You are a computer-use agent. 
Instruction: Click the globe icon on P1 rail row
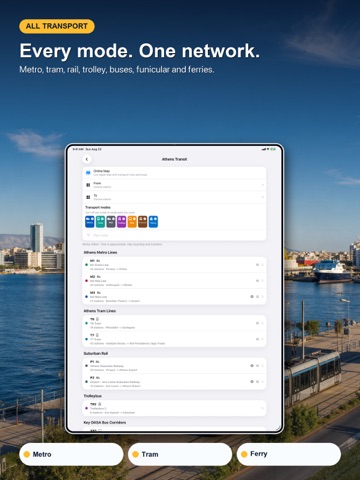tap(252, 366)
